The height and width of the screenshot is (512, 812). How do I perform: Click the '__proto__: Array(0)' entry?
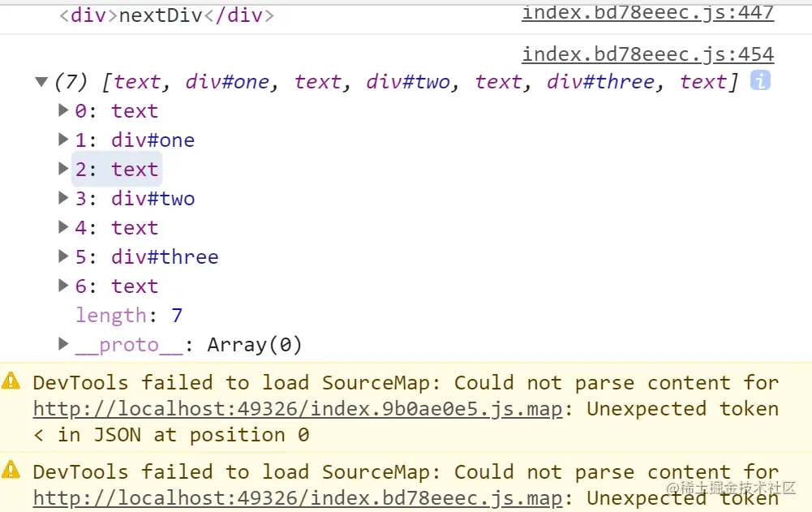point(188,345)
